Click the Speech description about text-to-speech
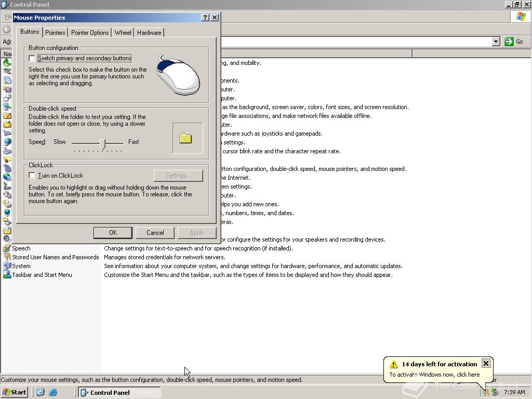Viewport: 532px width, 399px height. (x=198, y=248)
